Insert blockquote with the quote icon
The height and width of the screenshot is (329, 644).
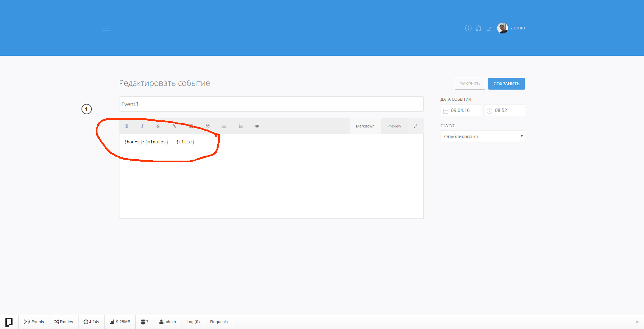click(208, 126)
